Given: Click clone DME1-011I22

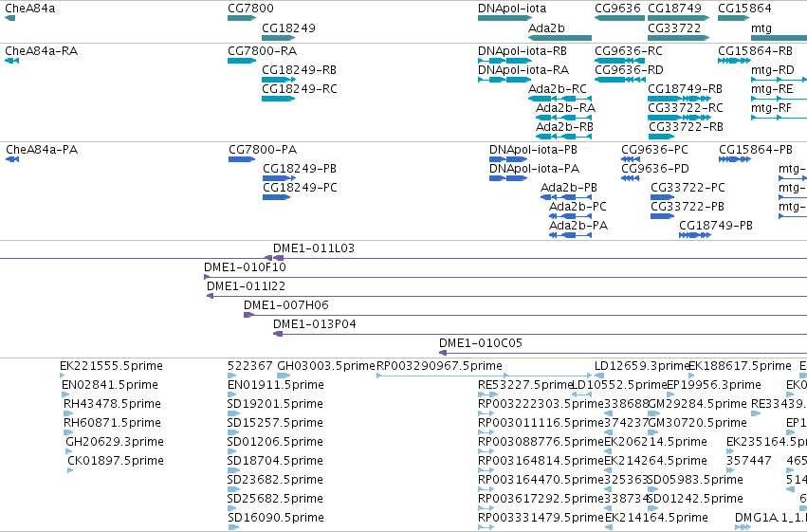Looking at the screenshot, I should click(x=246, y=286).
